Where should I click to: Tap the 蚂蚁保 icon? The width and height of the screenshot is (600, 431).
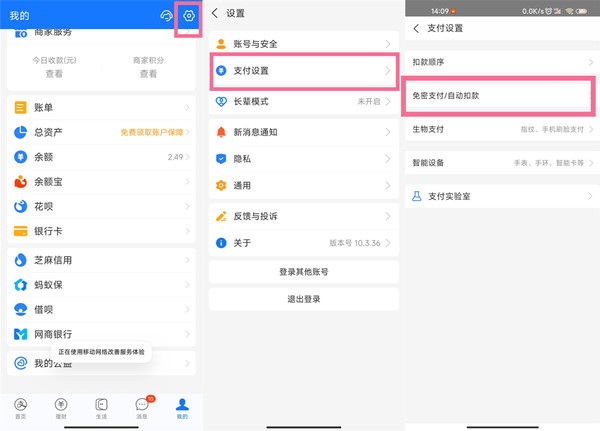20,285
